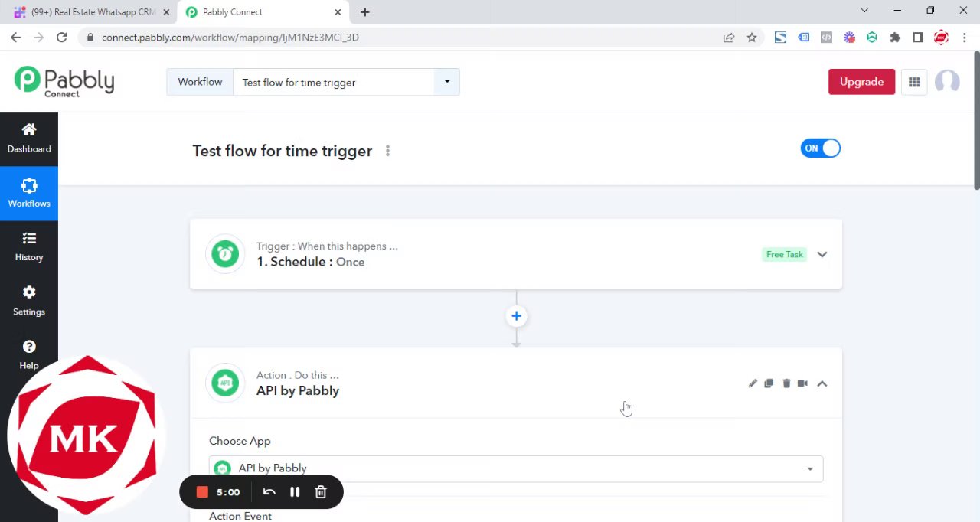Click the API by Pabbly step title
The height and width of the screenshot is (522, 980).
298,390
